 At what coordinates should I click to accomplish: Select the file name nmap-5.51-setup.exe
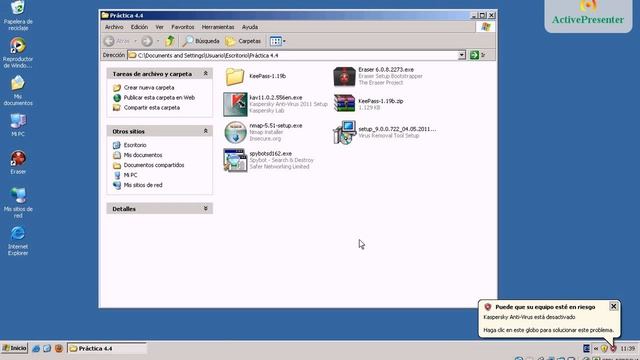[276, 126]
